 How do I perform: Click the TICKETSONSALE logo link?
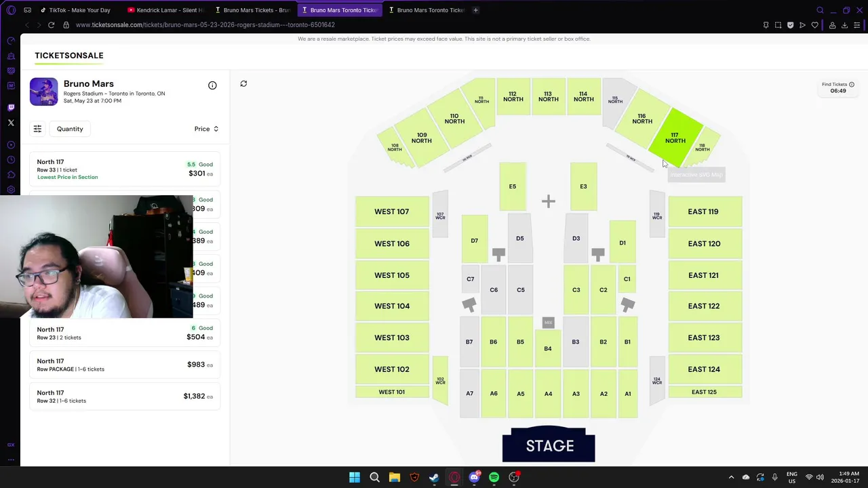click(69, 56)
